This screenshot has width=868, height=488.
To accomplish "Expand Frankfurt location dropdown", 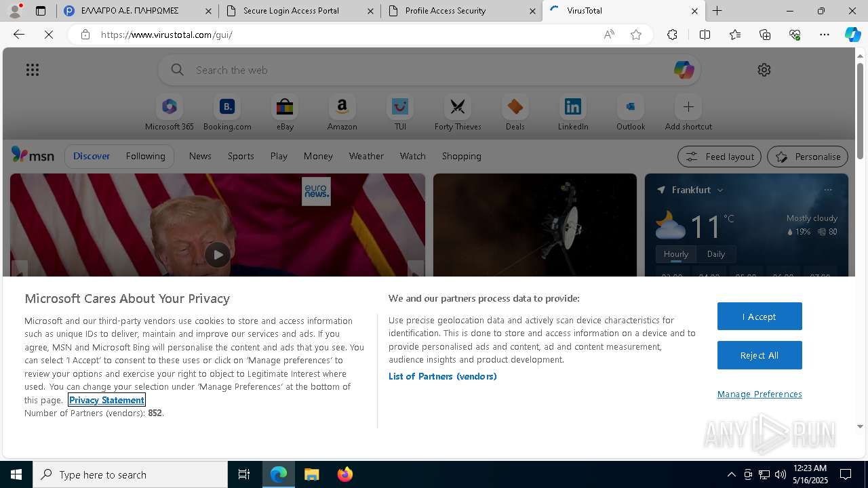I will 720,190.
